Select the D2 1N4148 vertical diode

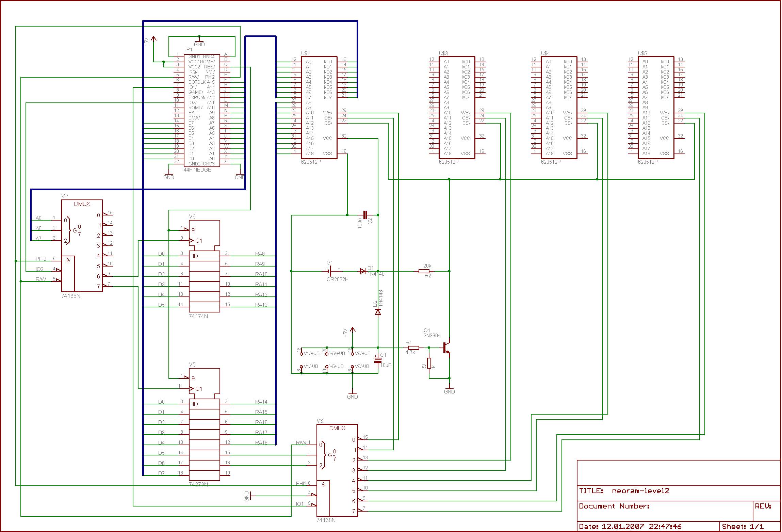point(378,312)
